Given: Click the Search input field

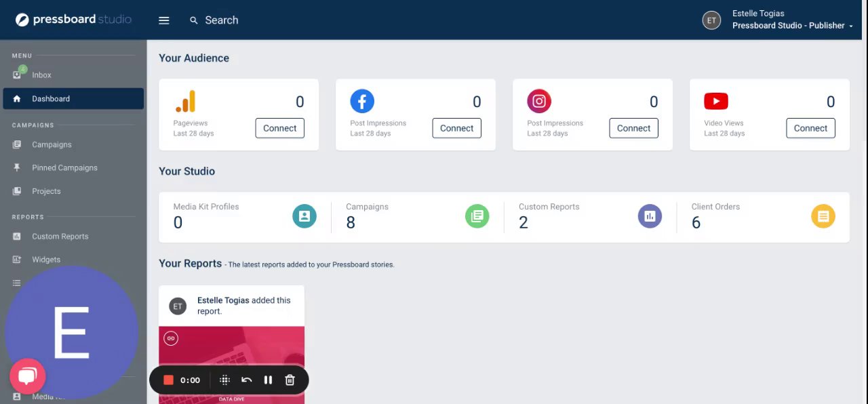Looking at the screenshot, I should coord(222,20).
